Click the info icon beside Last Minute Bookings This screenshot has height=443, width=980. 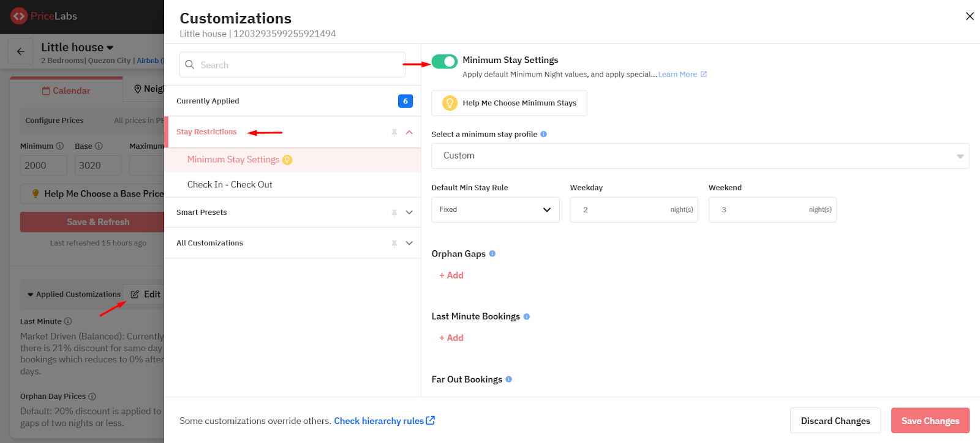point(527,316)
